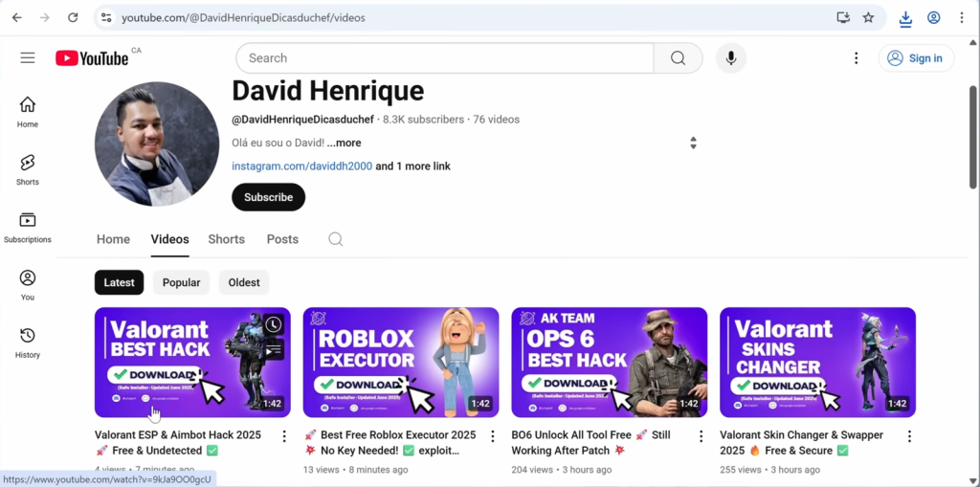Open the instagram.com/daviddh2000 link
The height and width of the screenshot is (487, 980).
(301, 166)
